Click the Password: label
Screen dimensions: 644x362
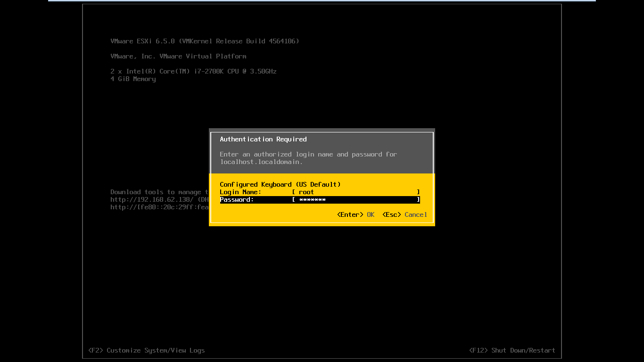pos(237,199)
